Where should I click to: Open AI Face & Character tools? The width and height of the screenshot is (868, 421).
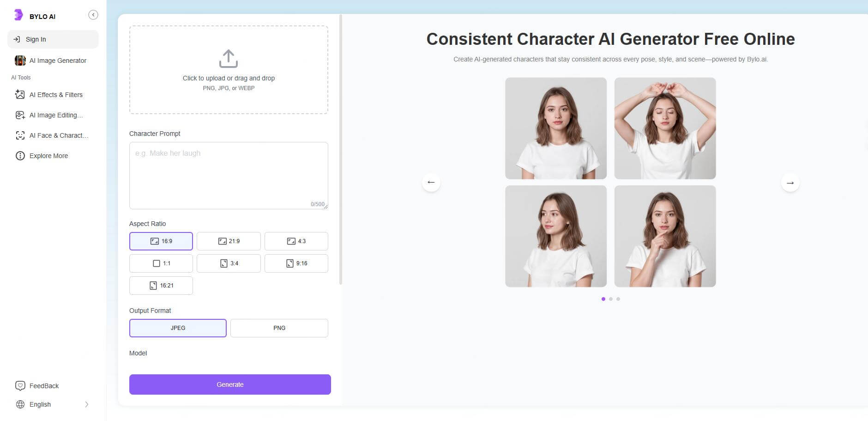point(59,135)
